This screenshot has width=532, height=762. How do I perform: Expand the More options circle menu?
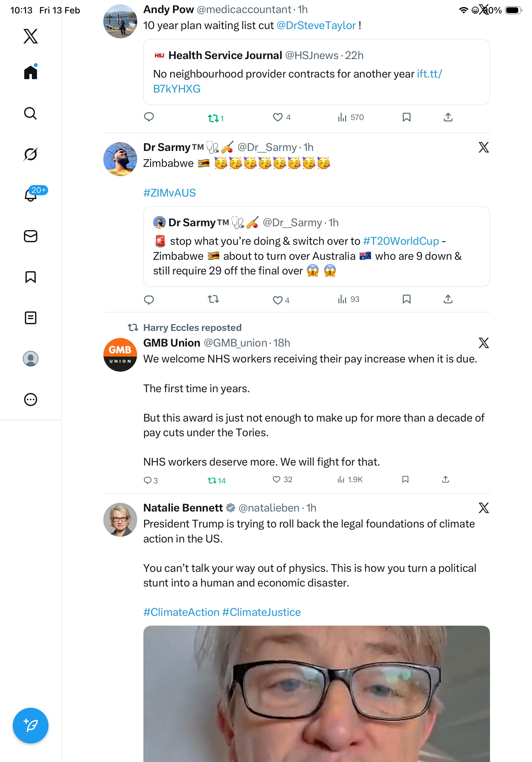click(x=31, y=399)
